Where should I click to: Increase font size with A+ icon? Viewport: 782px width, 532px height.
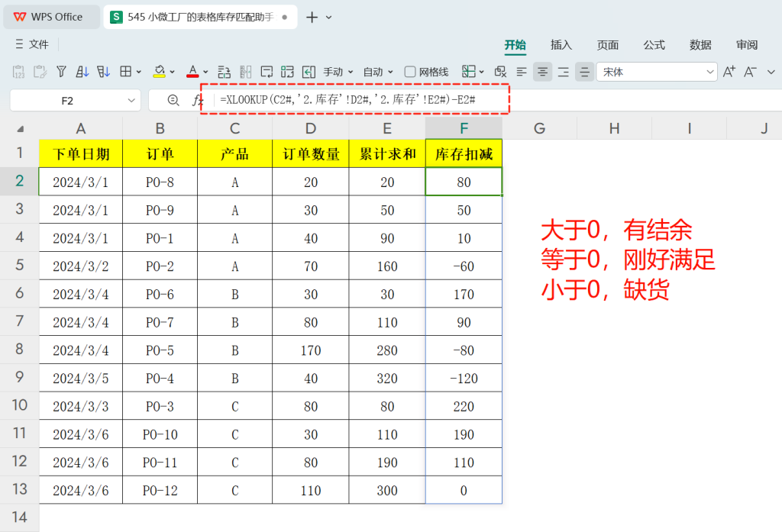[x=729, y=72]
